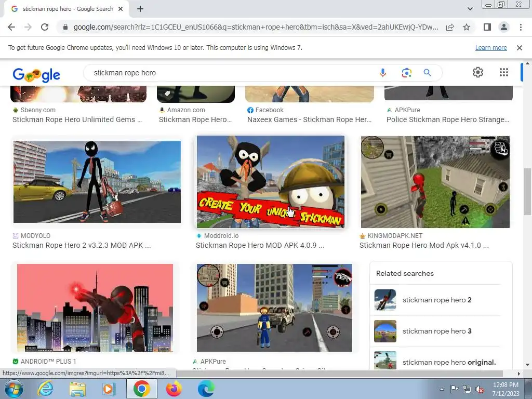Open Stickman Rope Hero Unlimited Gems result
This screenshot has width=532, height=399.
coord(77,119)
